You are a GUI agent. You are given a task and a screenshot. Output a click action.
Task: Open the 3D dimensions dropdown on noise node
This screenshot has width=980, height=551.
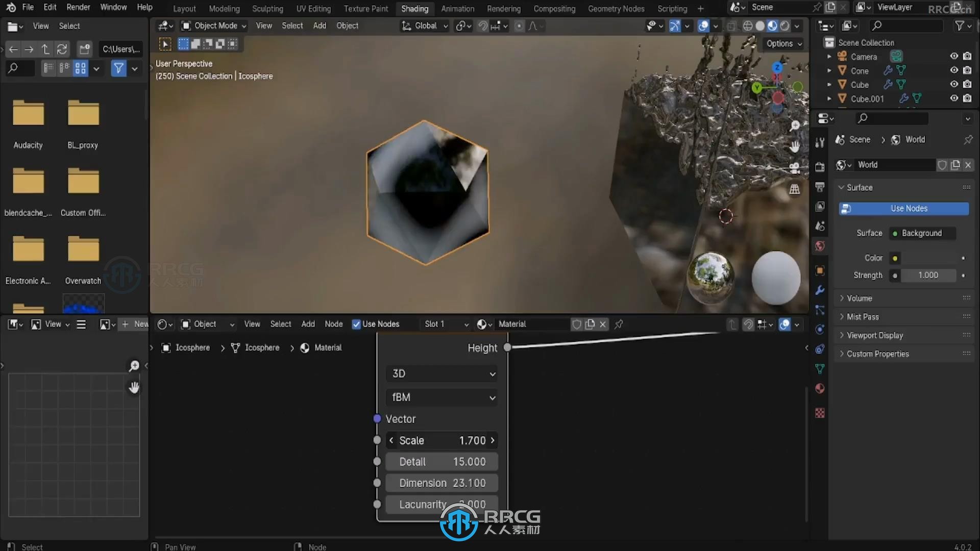442,374
